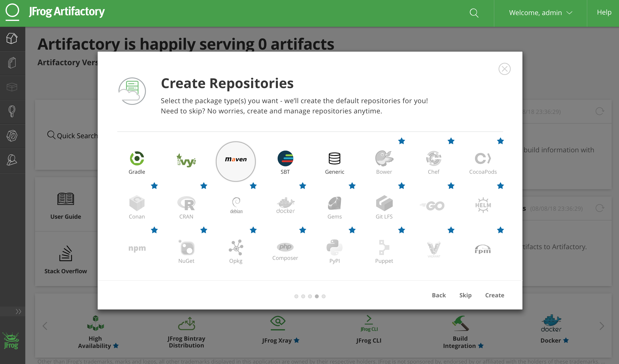The height and width of the screenshot is (364, 619).
Task: Select the Gradle package type
Action: click(x=137, y=158)
